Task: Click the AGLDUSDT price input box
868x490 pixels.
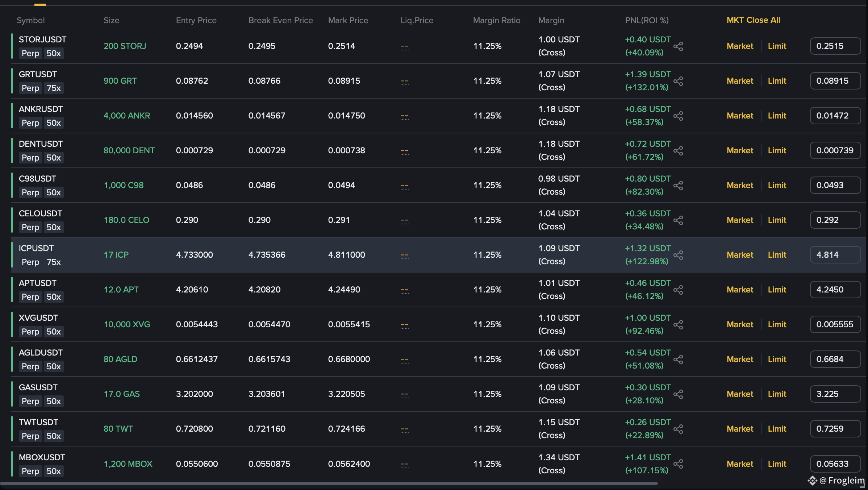Action: coord(835,359)
